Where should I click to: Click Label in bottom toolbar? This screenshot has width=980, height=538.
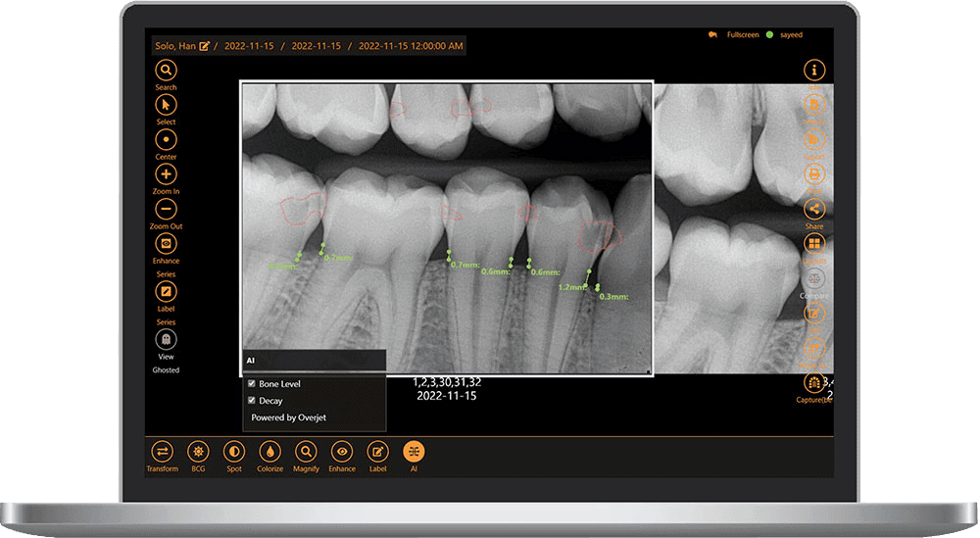point(378,451)
